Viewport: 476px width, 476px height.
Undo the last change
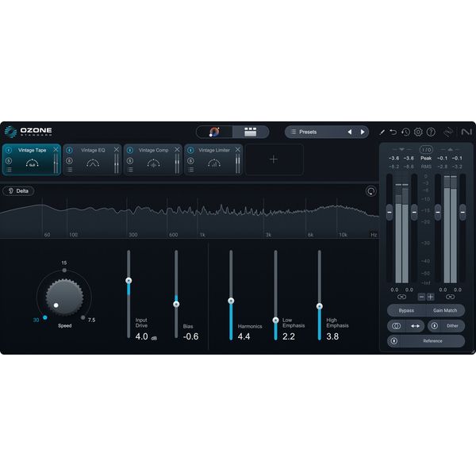click(393, 132)
